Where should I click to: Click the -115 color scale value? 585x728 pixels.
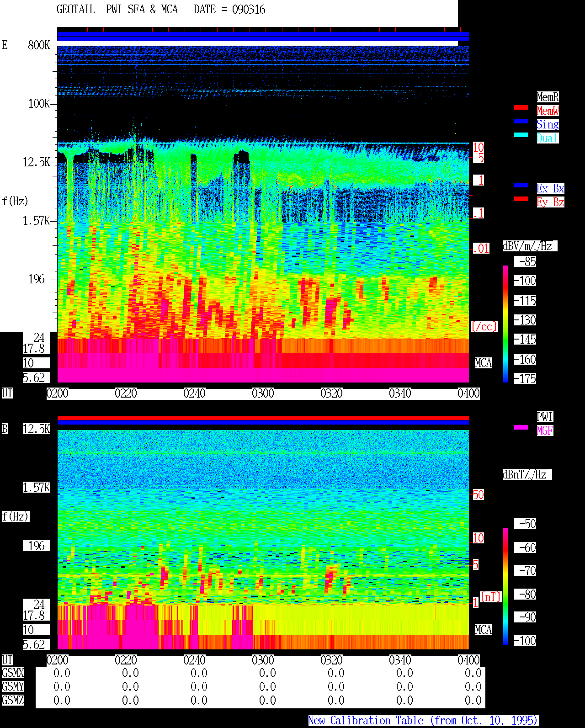525,301
